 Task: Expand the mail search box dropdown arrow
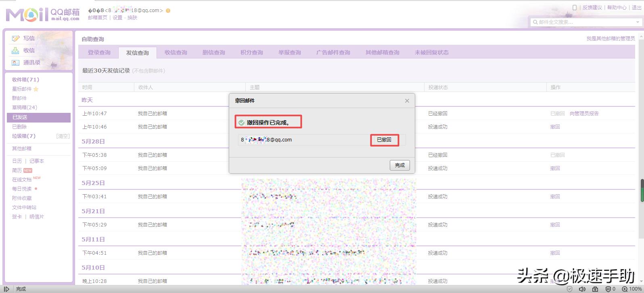pos(638,22)
